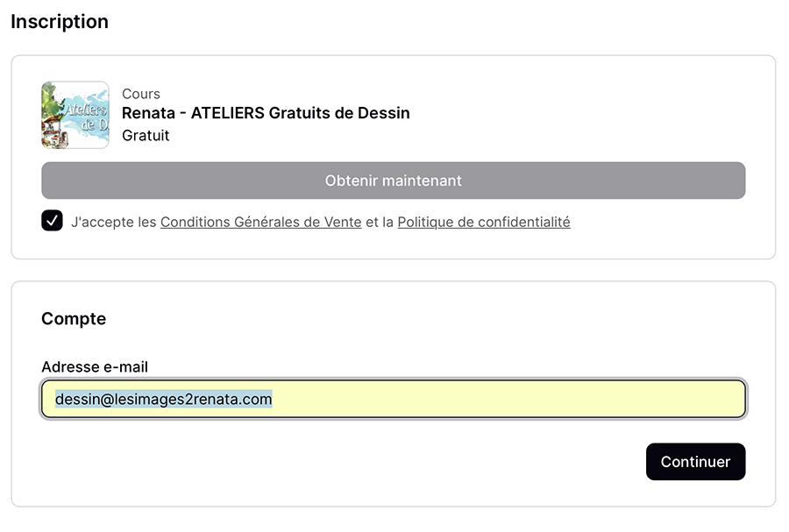Click the highlighted dessin@lesimages2renata.com text

click(x=163, y=400)
